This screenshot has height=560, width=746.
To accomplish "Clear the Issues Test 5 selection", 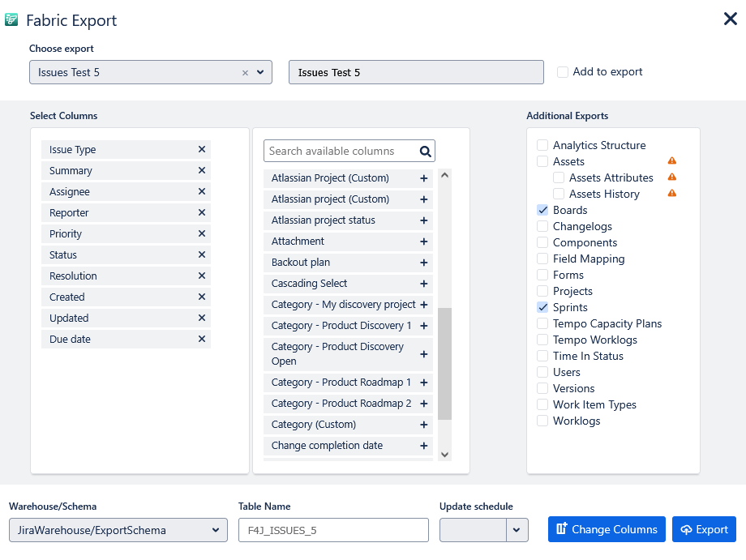I will click(x=245, y=72).
